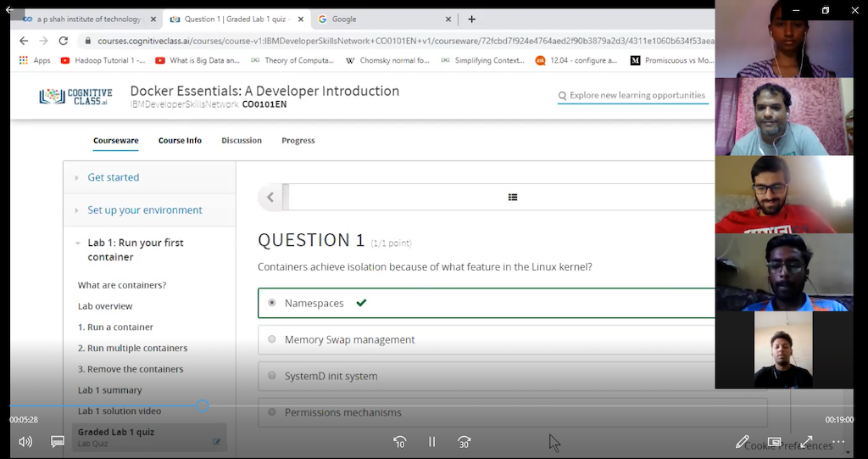Open the Progress tab
The image size is (868, 459).
coord(298,140)
